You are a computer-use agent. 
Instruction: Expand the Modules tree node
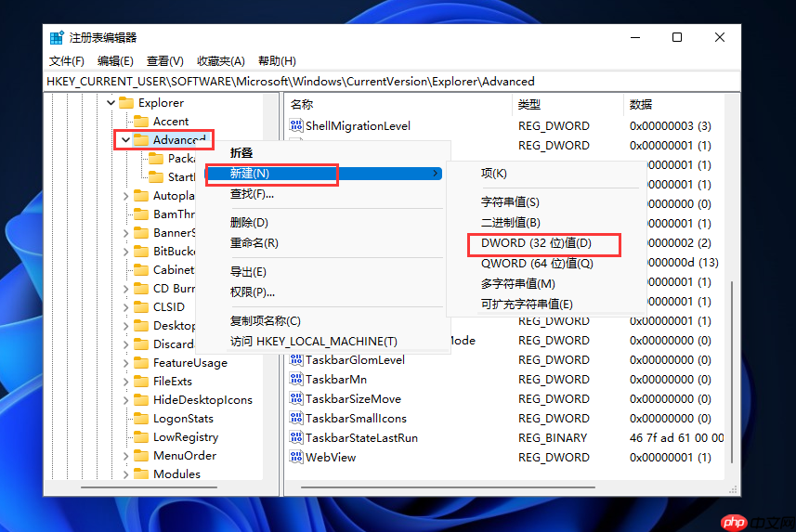coord(126,474)
